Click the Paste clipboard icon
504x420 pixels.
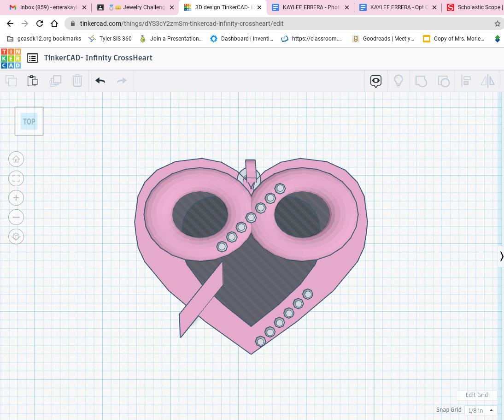point(32,81)
